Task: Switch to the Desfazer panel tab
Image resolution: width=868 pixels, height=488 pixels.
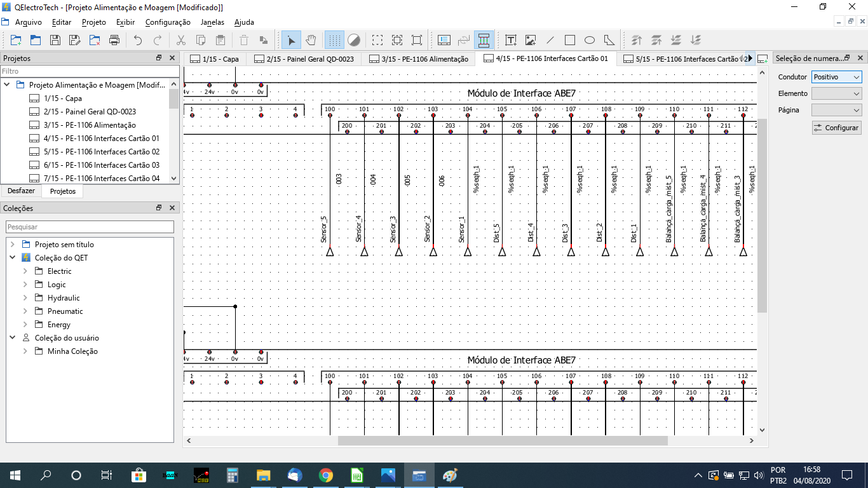Action: coord(22,191)
